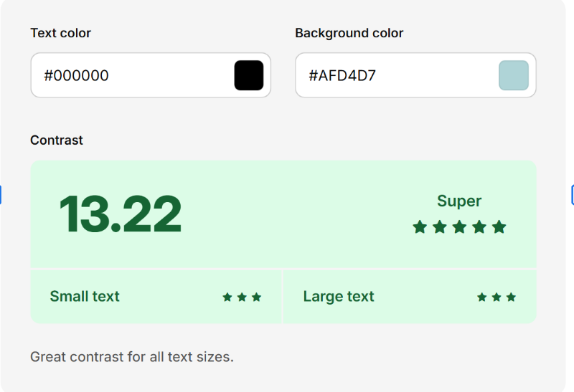The height and width of the screenshot is (392, 574).
Task: Click the first star under Super rating
Action: [x=420, y=227]
